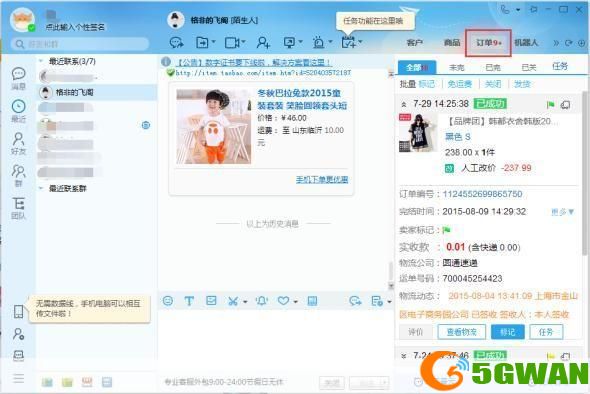Start a video call from the toolbar
This screenshot has width=590, height=394.
click(231, 43)
